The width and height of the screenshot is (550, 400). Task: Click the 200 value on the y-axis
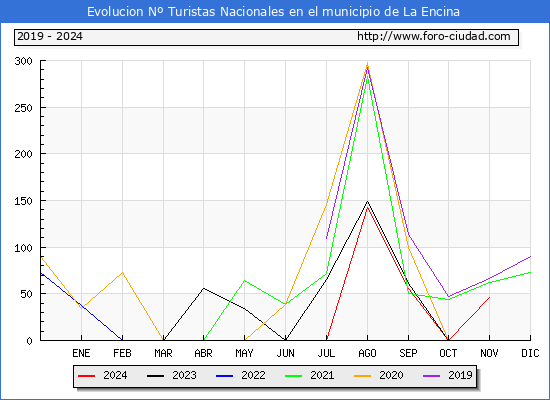(24, 154)
